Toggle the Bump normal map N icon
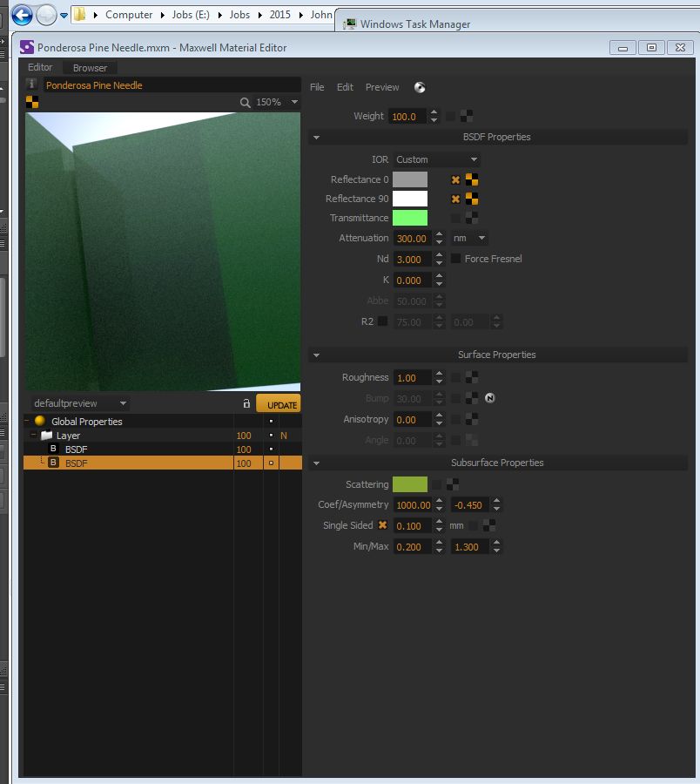Viewport: 700px width, 784px height. [489, 398]
